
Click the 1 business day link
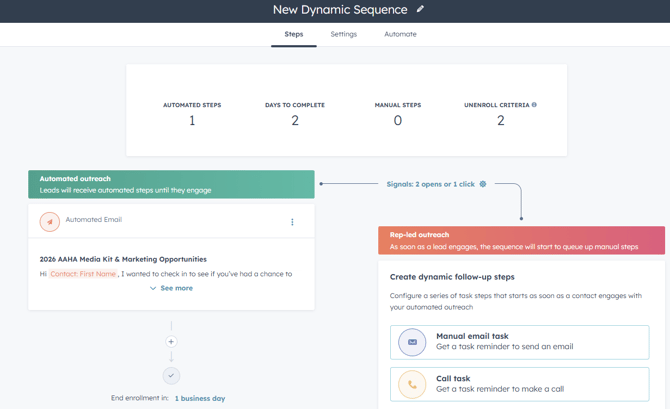200,398
